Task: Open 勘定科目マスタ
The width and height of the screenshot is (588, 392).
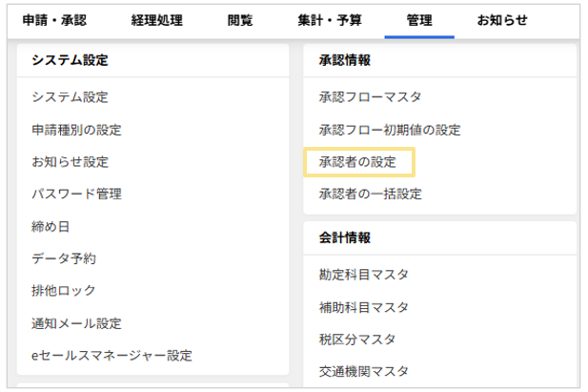Action: click(x=364, y=276)
